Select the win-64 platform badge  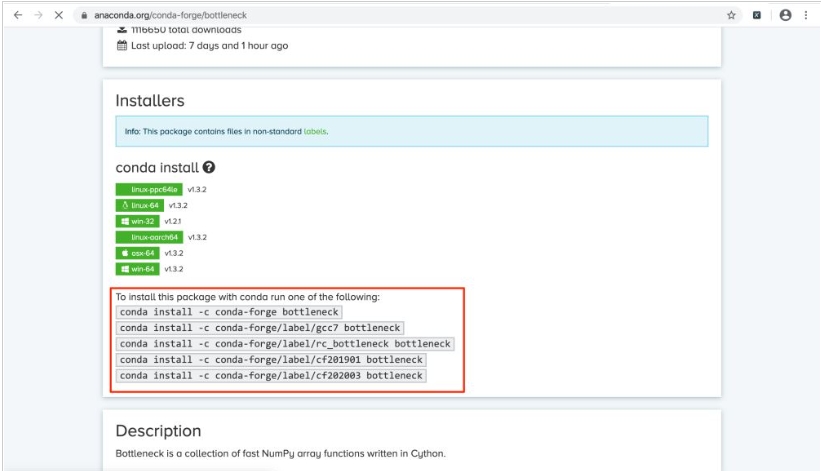click(138, 269)
